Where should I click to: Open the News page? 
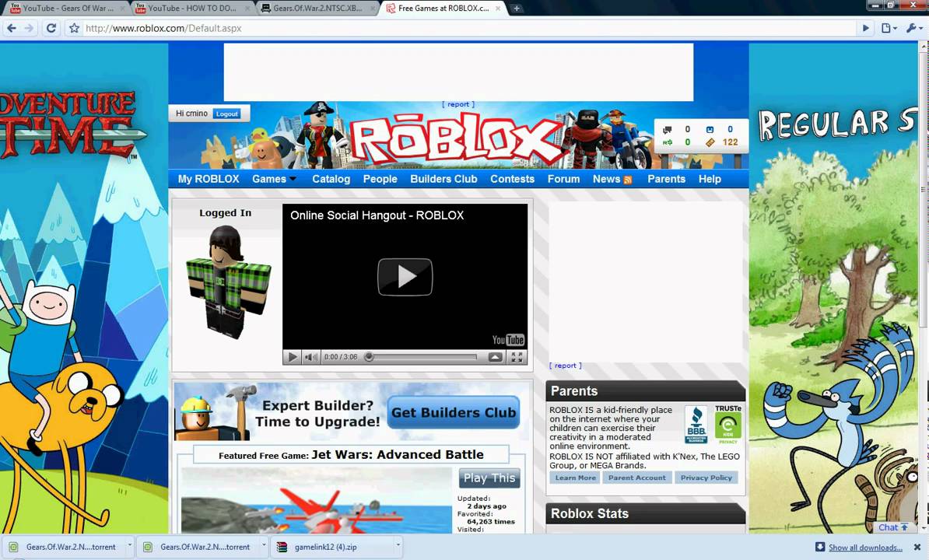click(606, 179)
